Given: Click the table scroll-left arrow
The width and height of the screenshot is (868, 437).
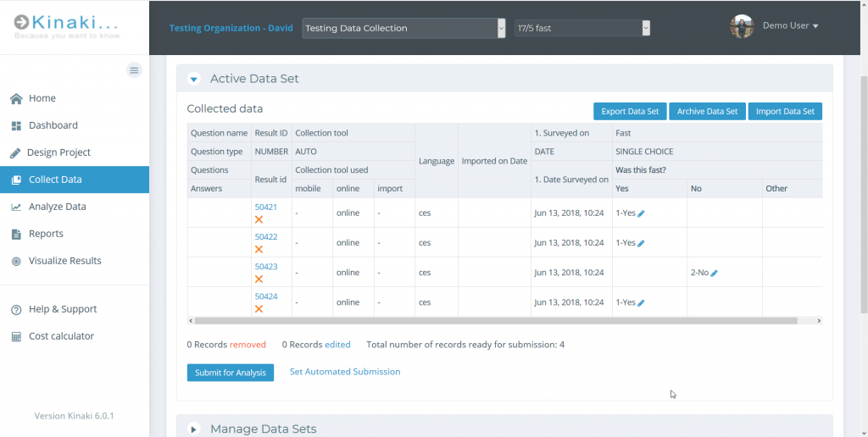Looking at the screenshot, I should tap(191, 321).
